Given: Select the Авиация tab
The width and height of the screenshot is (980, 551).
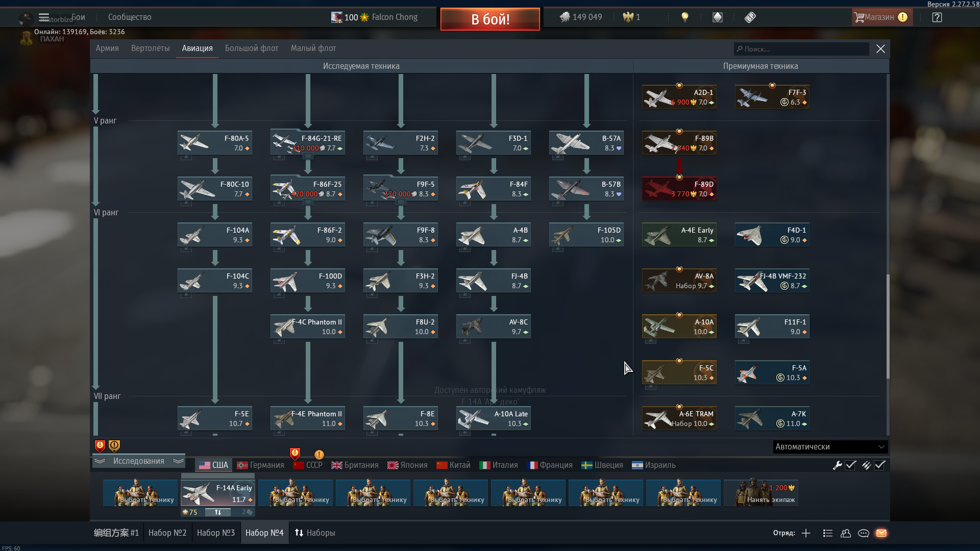Looking at the screenshot, I should point(197,48).
